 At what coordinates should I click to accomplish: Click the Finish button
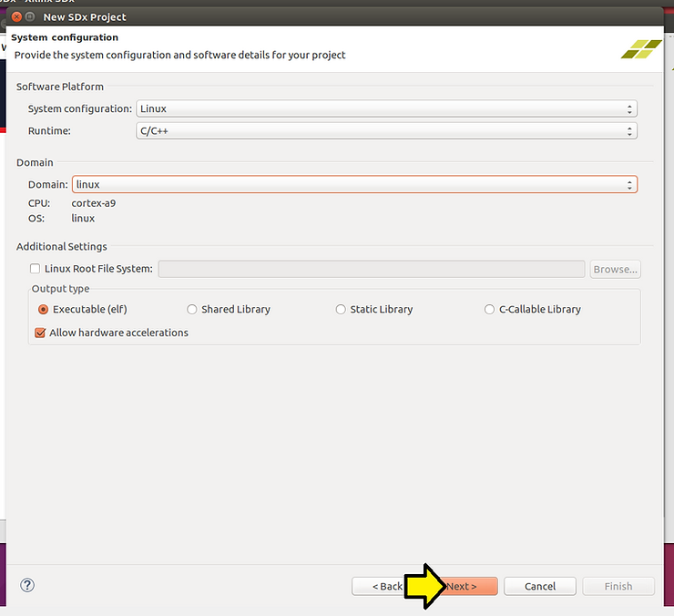[x=618, y=586]
